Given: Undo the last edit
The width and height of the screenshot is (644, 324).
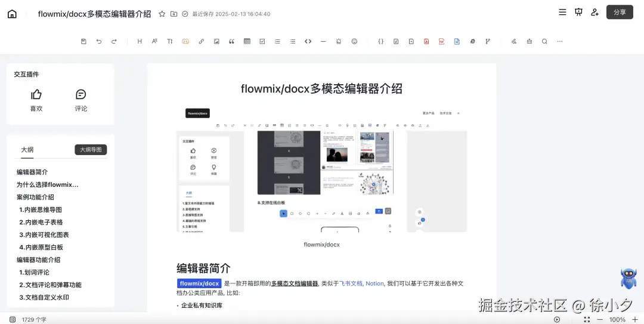Looking at the screenshot, I should point(99,42).
